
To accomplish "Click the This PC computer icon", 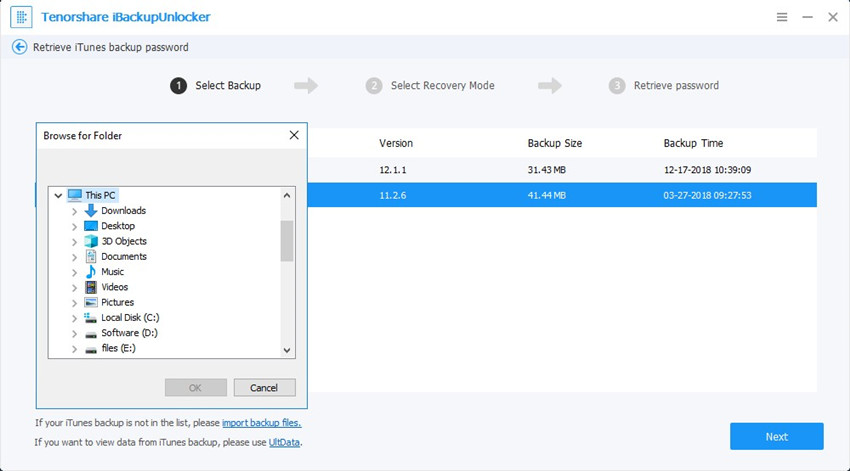I will (75, 195).
